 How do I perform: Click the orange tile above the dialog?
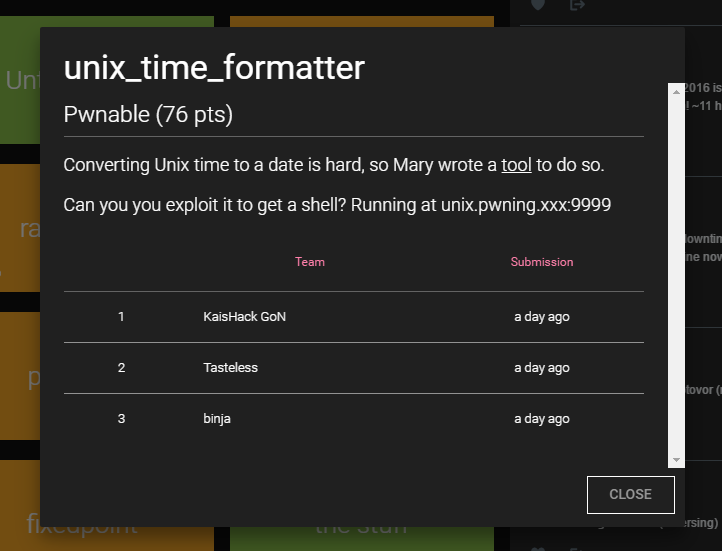point(360,20)
